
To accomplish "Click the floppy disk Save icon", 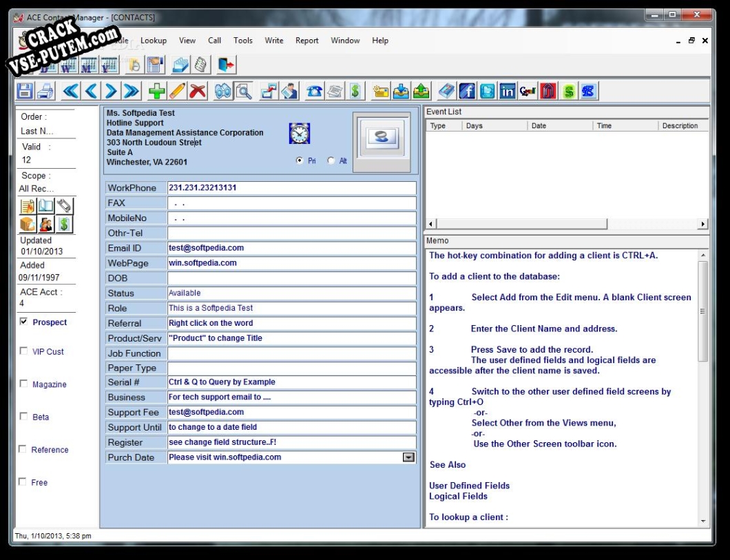I will click(25, 91).
